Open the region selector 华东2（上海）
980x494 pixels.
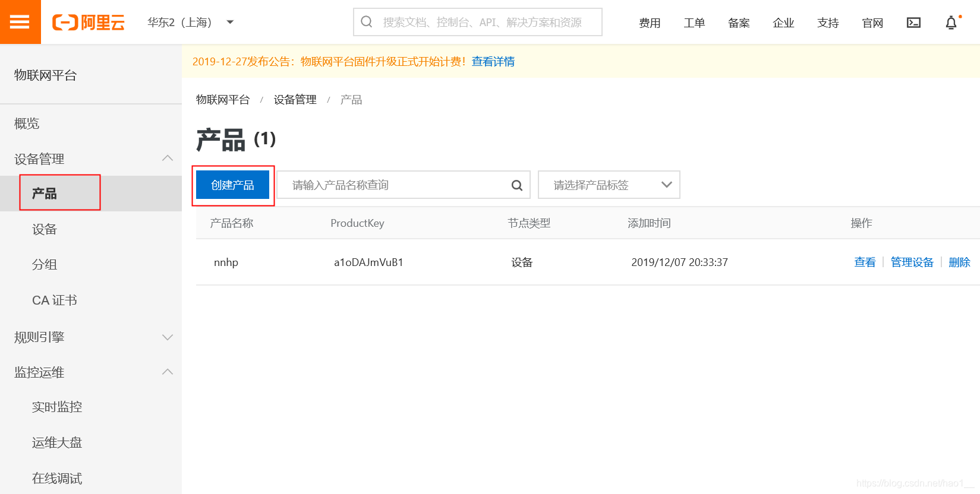pos(190,23)
